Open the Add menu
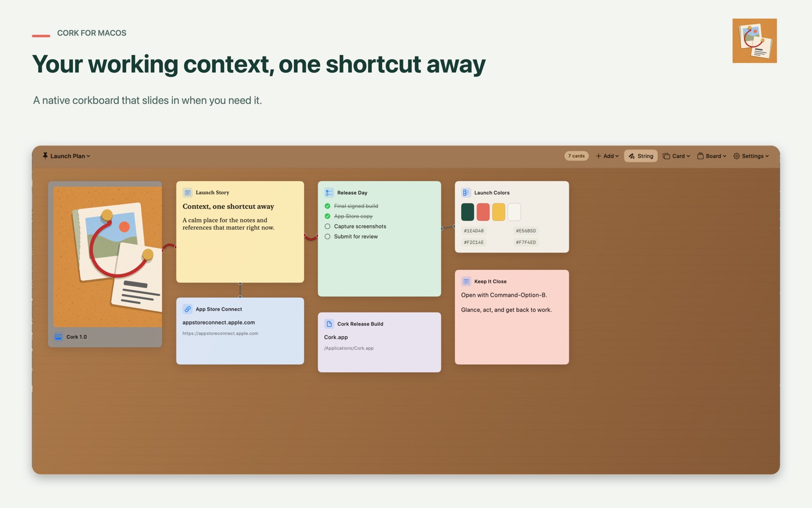 pos(607,156)
